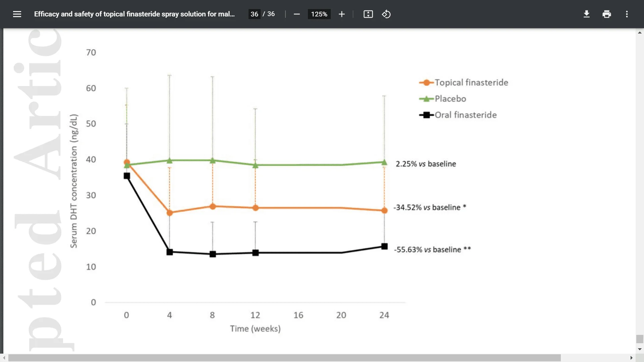This screenshot has width=644, height=362.
Task: Click the Topical finasteride legend entry
Action: tap(464, 82)
